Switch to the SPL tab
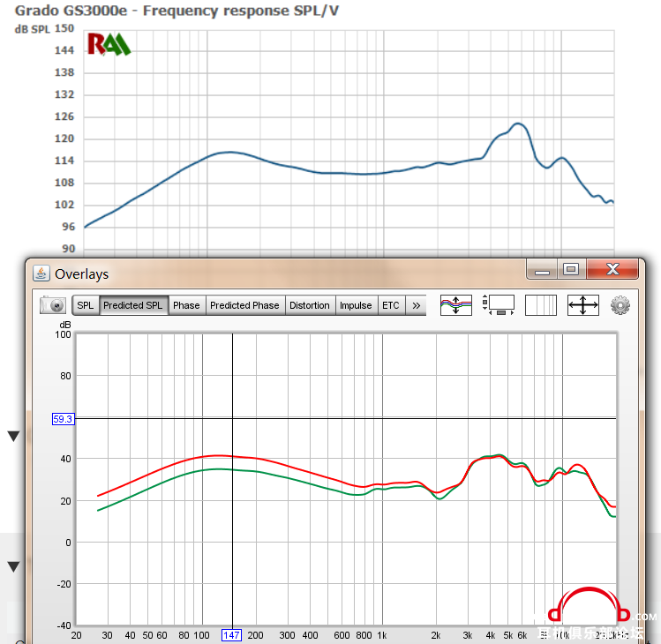 pyautogui.click(x=85, y=305)
